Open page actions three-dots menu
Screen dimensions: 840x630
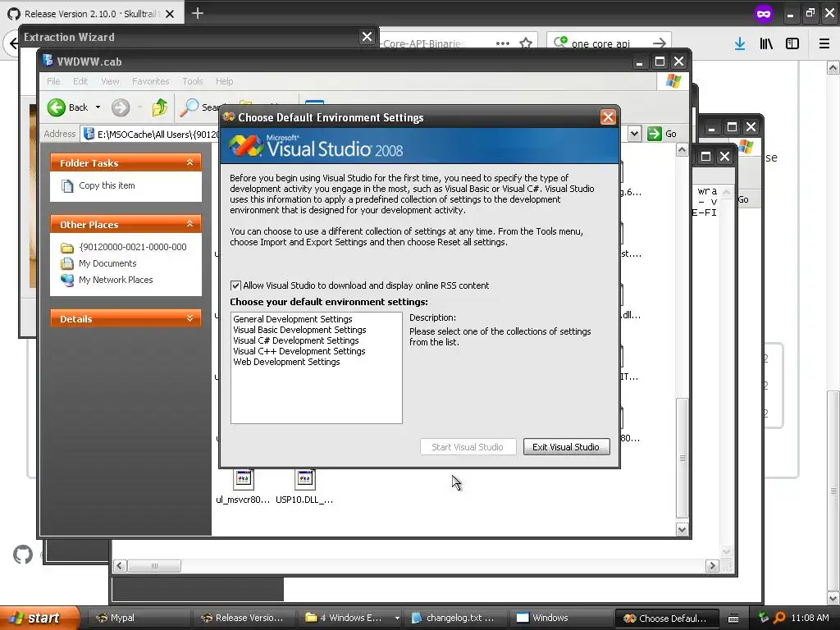point(503,43)
